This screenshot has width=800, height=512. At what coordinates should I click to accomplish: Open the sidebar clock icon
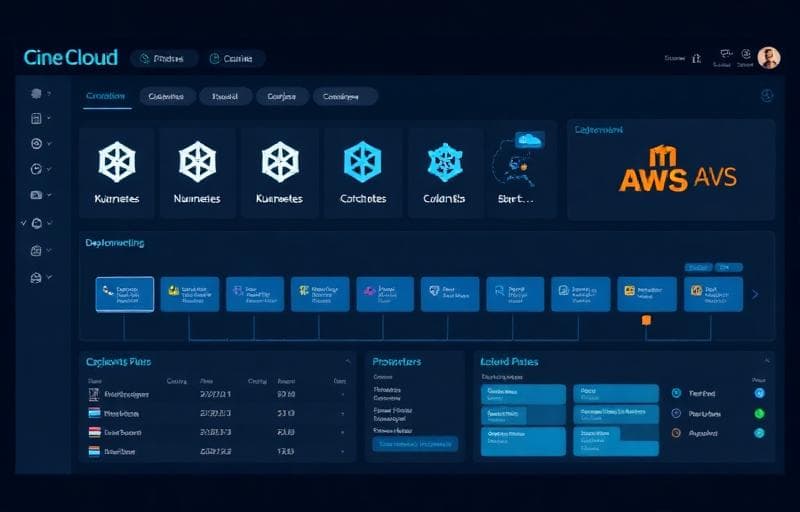coord(36,169)
